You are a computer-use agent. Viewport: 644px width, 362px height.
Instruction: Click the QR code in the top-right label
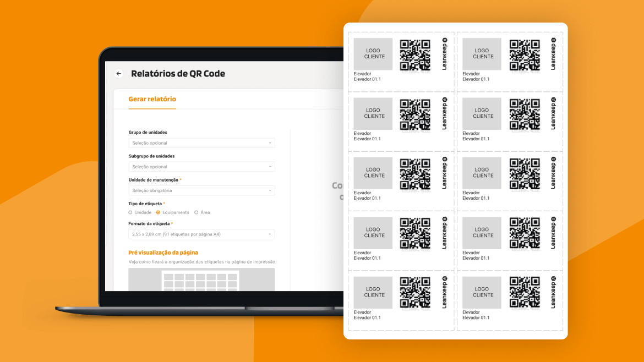(x=524, y=54)
